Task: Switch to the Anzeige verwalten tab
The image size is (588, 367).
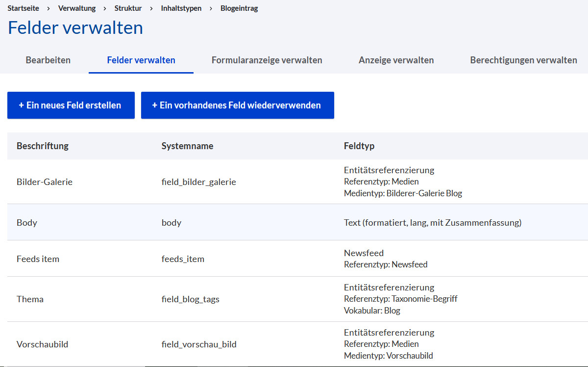Action: pos(396,60)
